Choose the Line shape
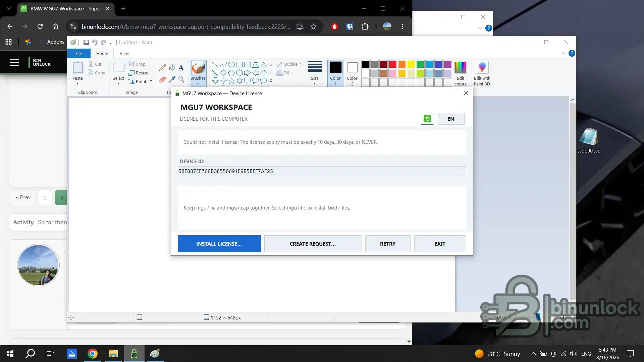The image size is (644, 362). 215,65
